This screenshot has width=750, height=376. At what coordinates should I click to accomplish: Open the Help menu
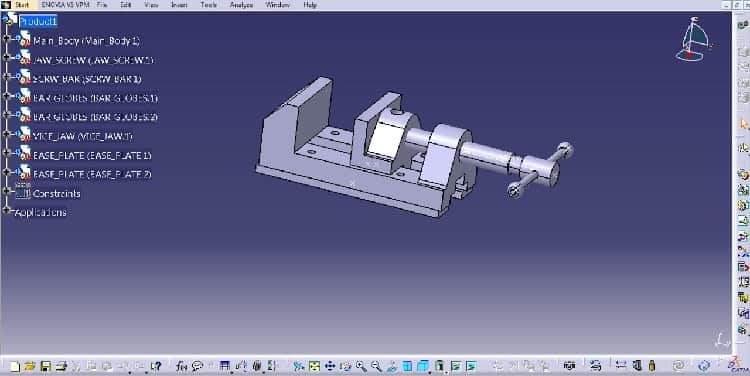point(310,5)
